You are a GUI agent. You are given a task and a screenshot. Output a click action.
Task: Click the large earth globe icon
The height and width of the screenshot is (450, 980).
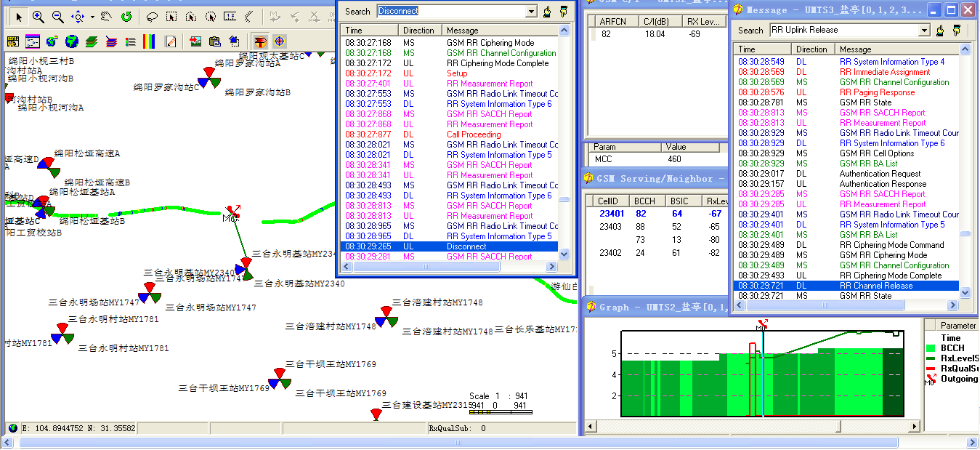click(72, 41)
